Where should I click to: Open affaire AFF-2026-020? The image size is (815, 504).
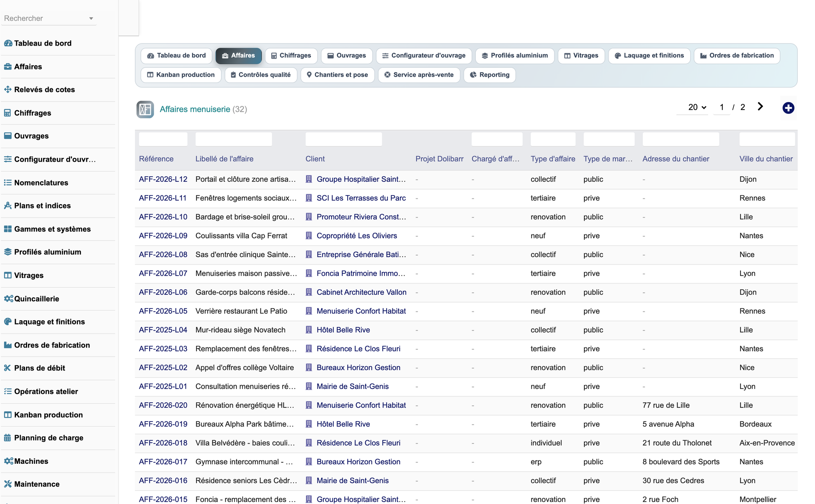tap(163, 405)
